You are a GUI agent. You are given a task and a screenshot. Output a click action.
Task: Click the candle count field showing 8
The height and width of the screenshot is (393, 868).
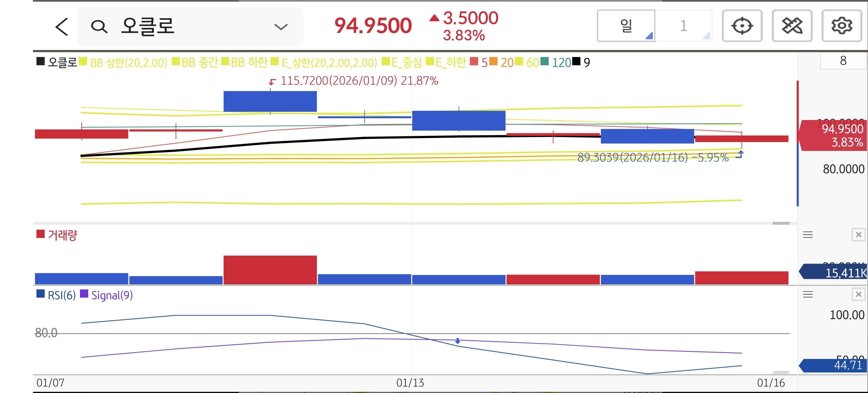tap(843, 61)
